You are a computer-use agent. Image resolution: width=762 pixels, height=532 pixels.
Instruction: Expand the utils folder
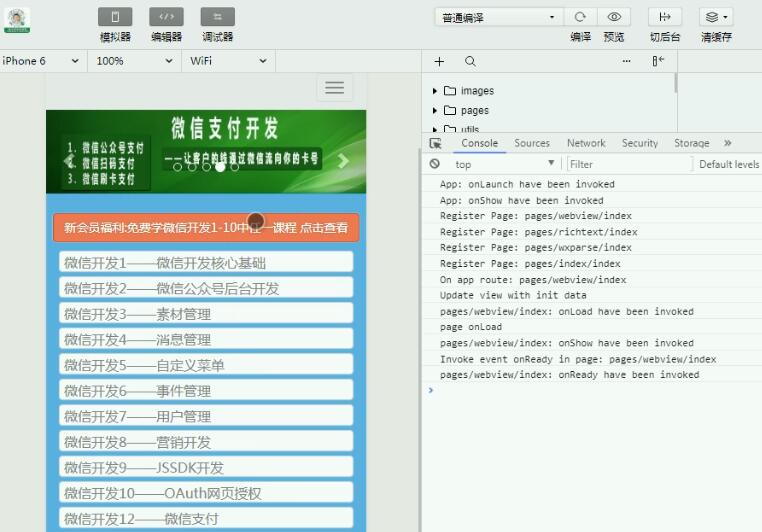(434, 129)
